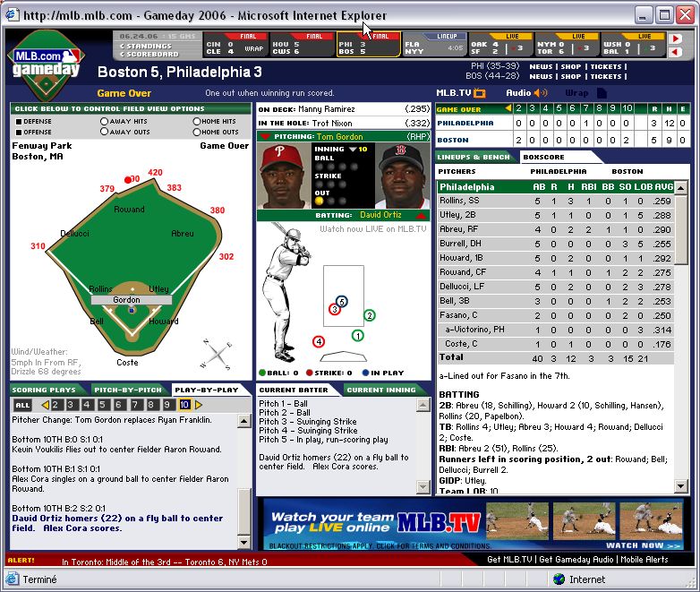Click David Ortiz batter photo
Screen dimensions: 700x592
tap(402, 176)
